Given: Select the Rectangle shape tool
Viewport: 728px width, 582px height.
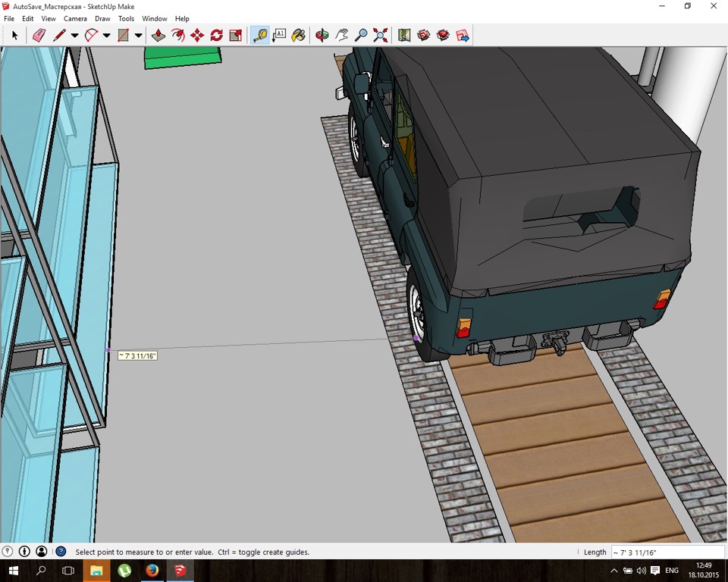Looking at the screenshot, I should (x=123, y=36).
